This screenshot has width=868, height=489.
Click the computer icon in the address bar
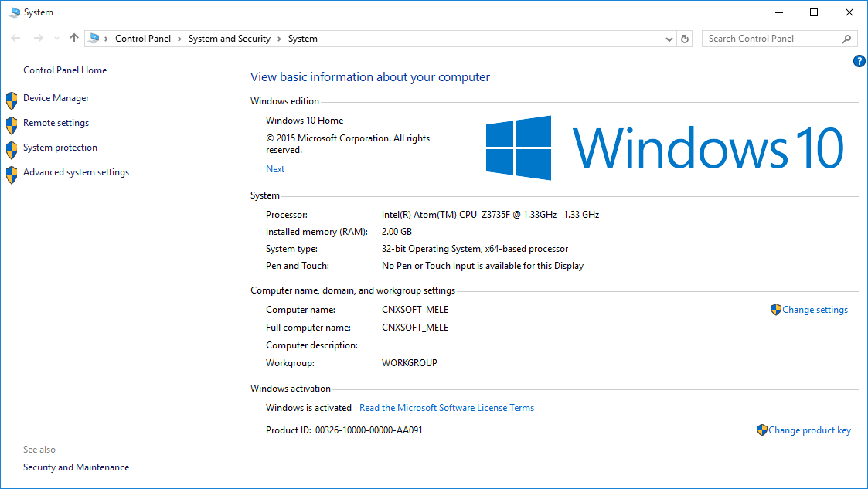(x=94, y=38)
